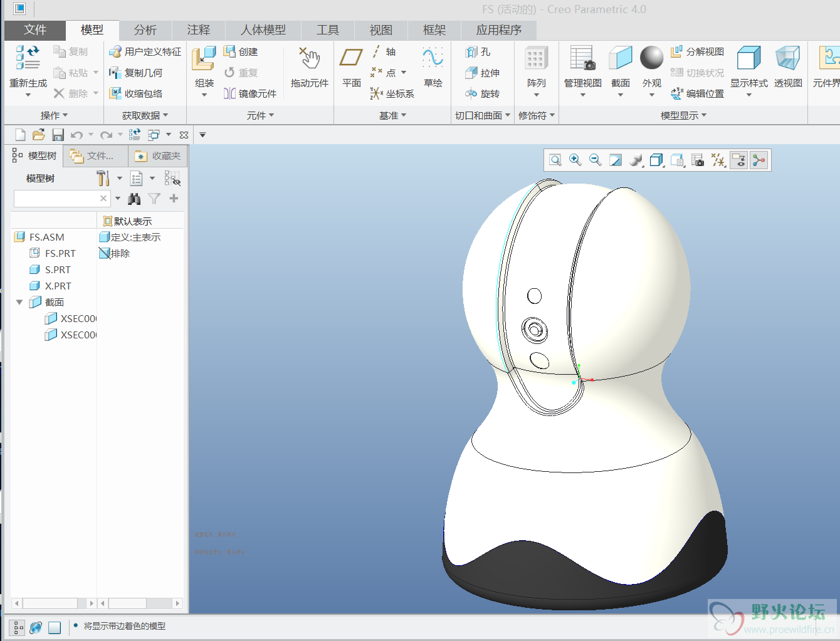840x641 pixels.
Task: Click the open folder icon
Action: (39, 135)
